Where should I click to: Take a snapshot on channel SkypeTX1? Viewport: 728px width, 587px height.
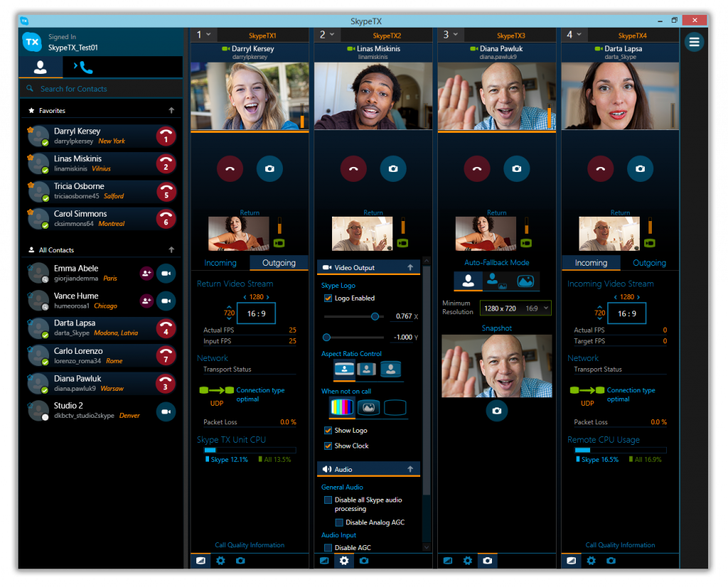tap(269, 169)
